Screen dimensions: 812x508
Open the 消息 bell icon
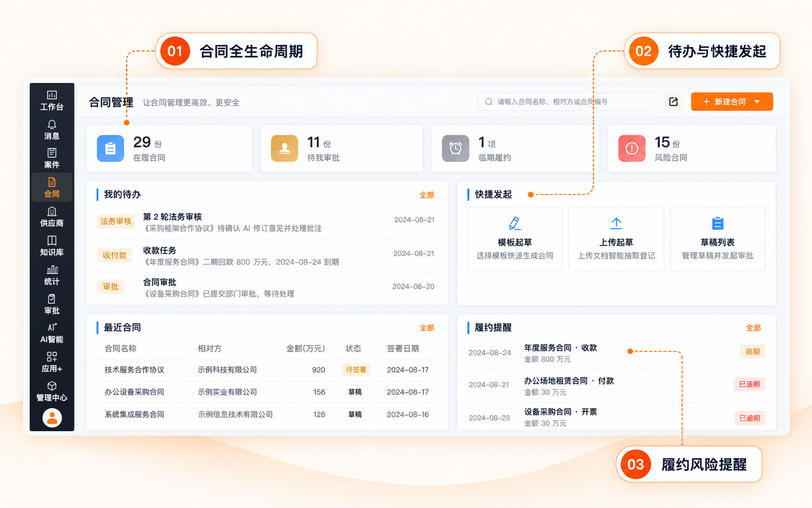(52, 130)
